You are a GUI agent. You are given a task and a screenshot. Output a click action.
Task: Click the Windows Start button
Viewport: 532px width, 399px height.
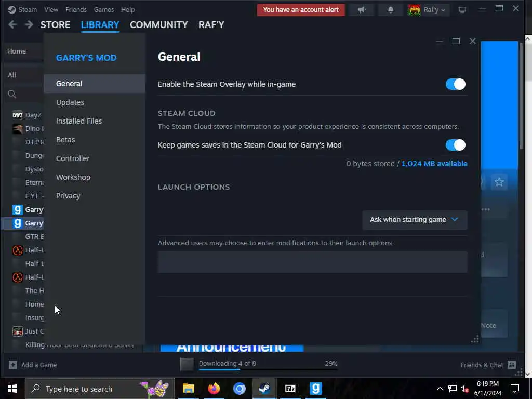tap(12, 389)
